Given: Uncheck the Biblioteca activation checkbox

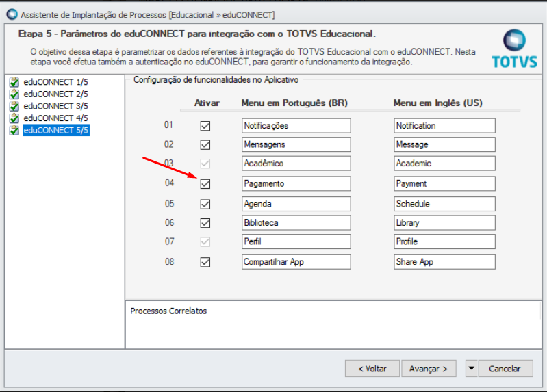Looking at the screenshot, I should coord(205,223).
